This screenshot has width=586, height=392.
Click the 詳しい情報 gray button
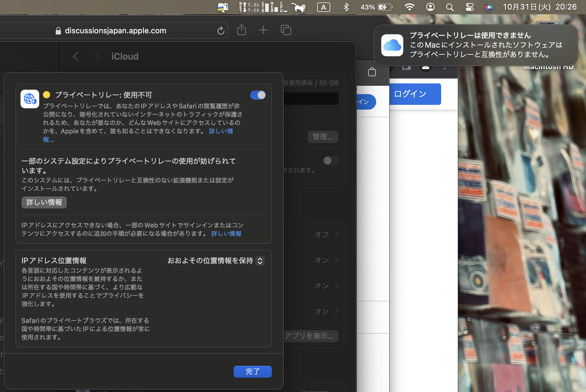coord(44,202)
